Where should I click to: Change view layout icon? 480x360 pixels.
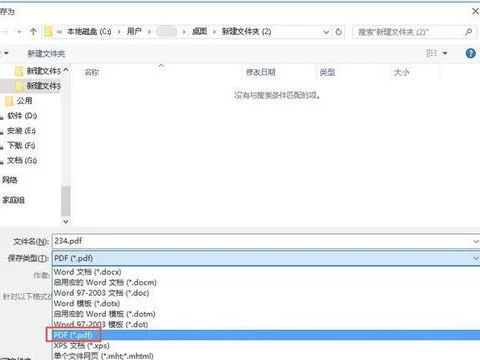(x=432, y=53)
